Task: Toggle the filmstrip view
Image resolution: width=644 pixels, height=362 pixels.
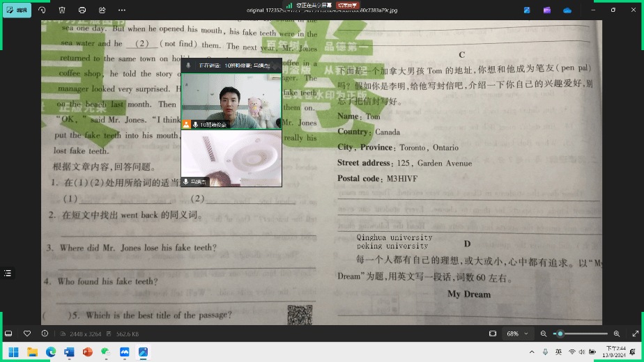Action: click(8, 333)
